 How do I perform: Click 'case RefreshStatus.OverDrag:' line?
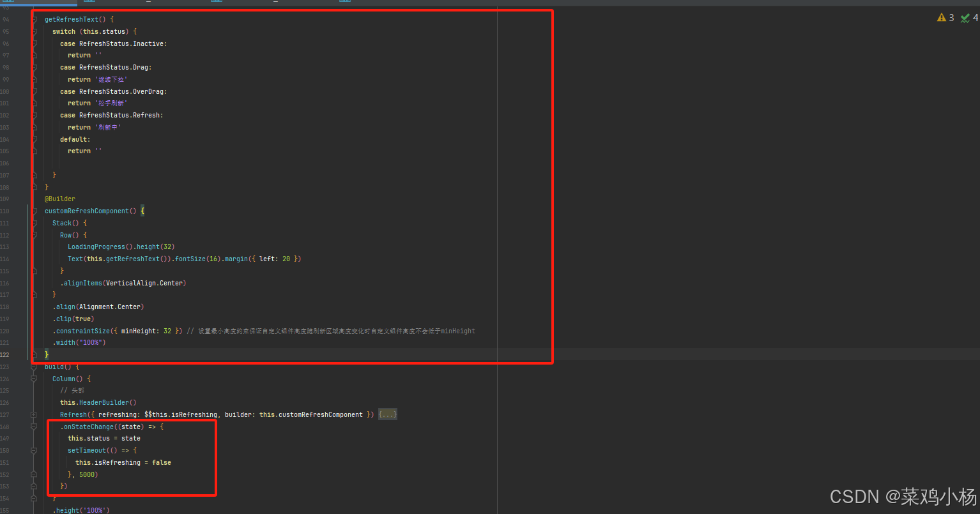click(x=114, y=91)
